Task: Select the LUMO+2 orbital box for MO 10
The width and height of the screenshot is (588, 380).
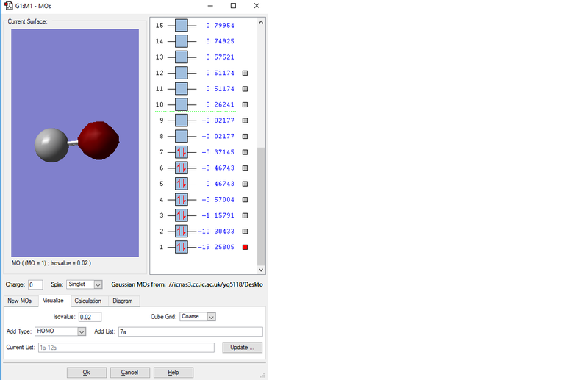Action: (182, 104)
